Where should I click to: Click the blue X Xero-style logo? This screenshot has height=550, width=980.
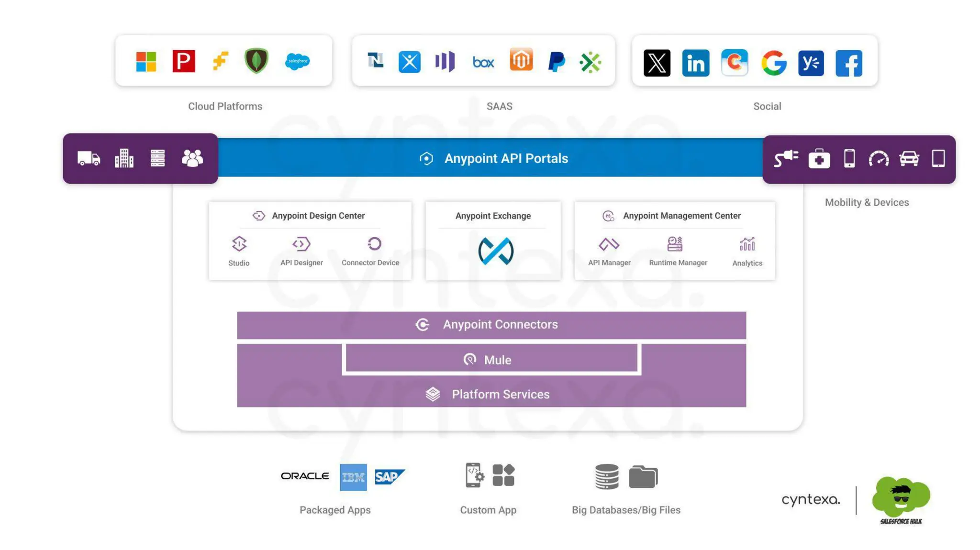click(410, 62)
